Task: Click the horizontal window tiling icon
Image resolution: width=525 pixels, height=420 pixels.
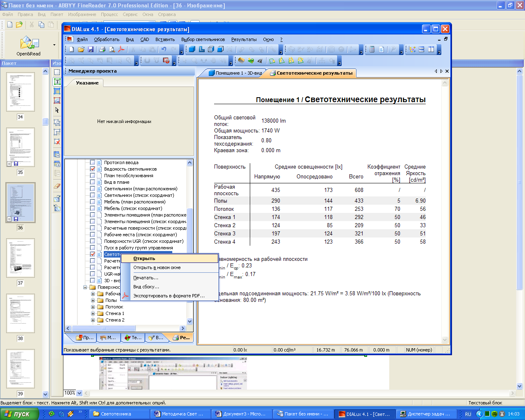Action: (421, 50)
